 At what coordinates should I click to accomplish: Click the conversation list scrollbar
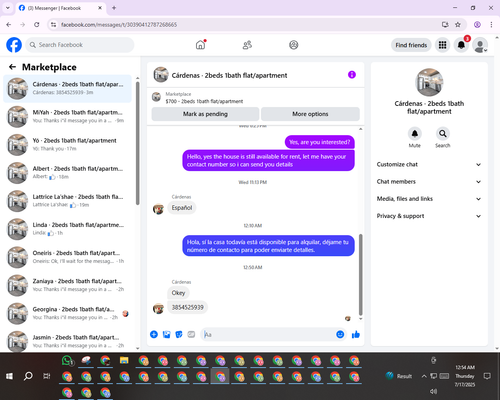click(137, 143)
